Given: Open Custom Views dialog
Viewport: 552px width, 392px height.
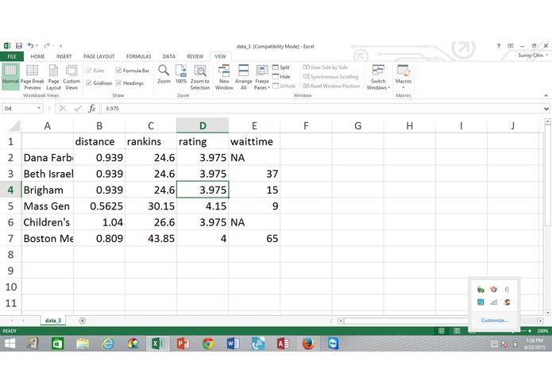Looking at the screenshot, I should (71, 77).
